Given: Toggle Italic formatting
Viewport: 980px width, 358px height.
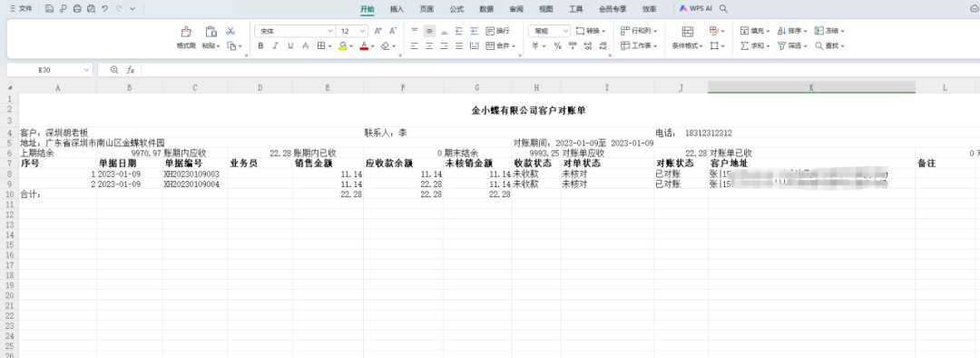Looking at the screenshot, I should pos(275,45).
